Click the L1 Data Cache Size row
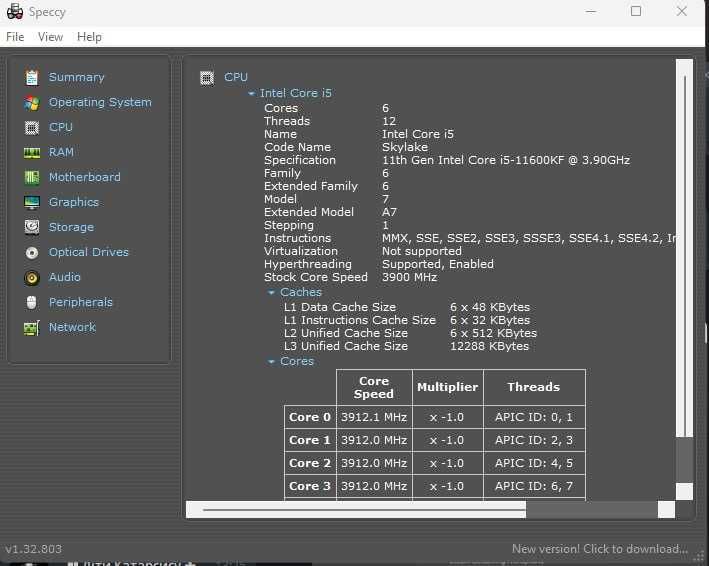Image resolution: width=709 pixels, height=566 pixels. tap(406, 307)
